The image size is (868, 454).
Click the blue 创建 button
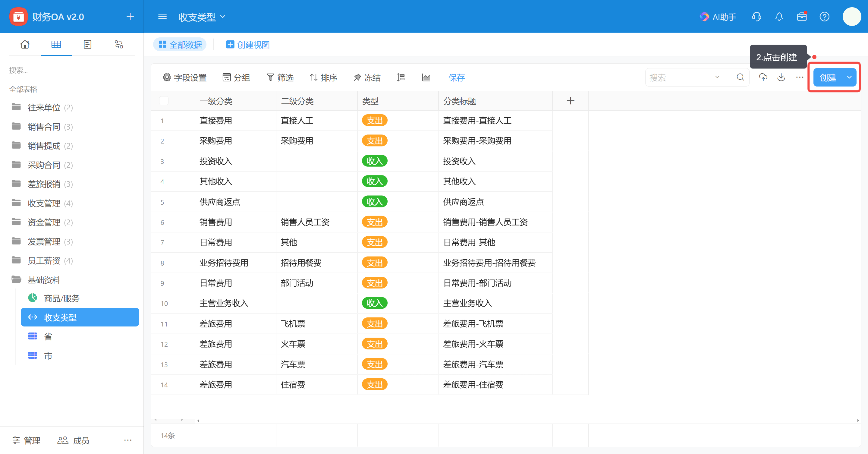tap(828, 77)
